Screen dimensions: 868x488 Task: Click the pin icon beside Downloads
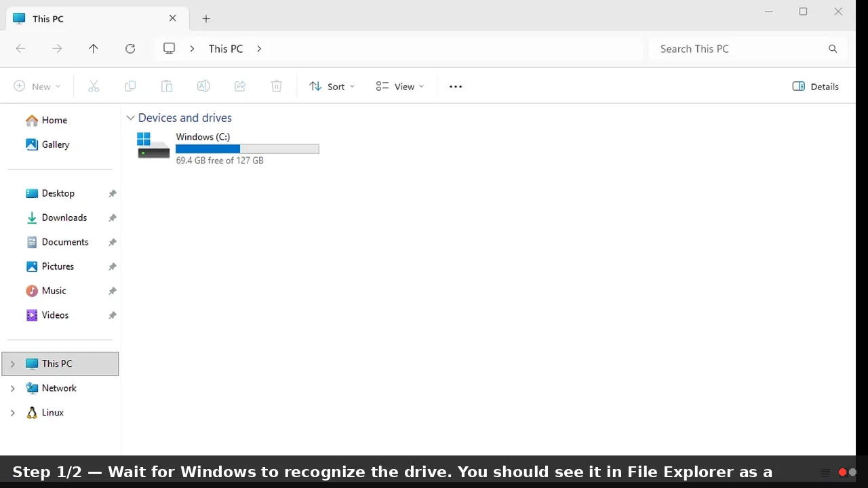(113, 218)
